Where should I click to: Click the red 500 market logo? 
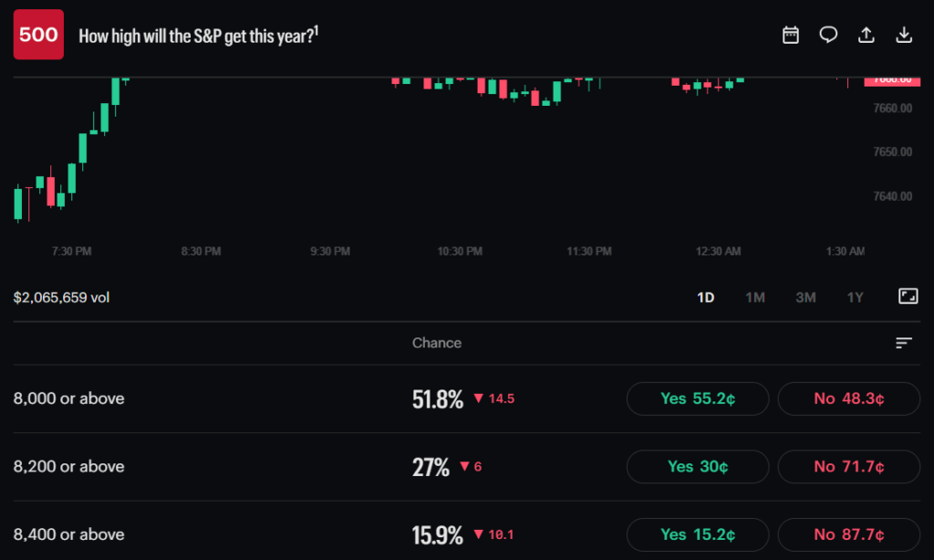[38, 35]
